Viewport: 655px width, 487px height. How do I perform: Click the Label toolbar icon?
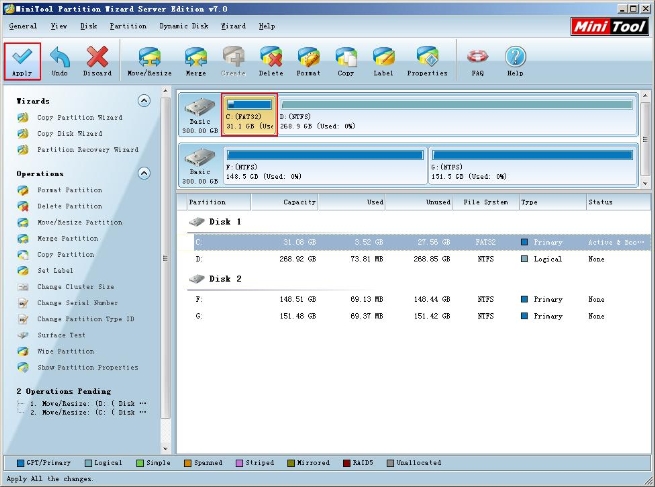click(383, 57)
